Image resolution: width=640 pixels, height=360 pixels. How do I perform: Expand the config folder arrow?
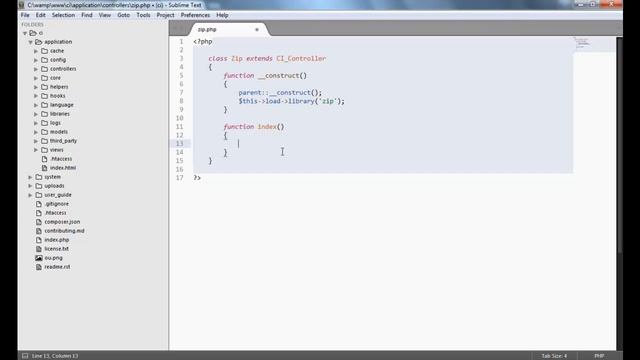coord(36,60)
